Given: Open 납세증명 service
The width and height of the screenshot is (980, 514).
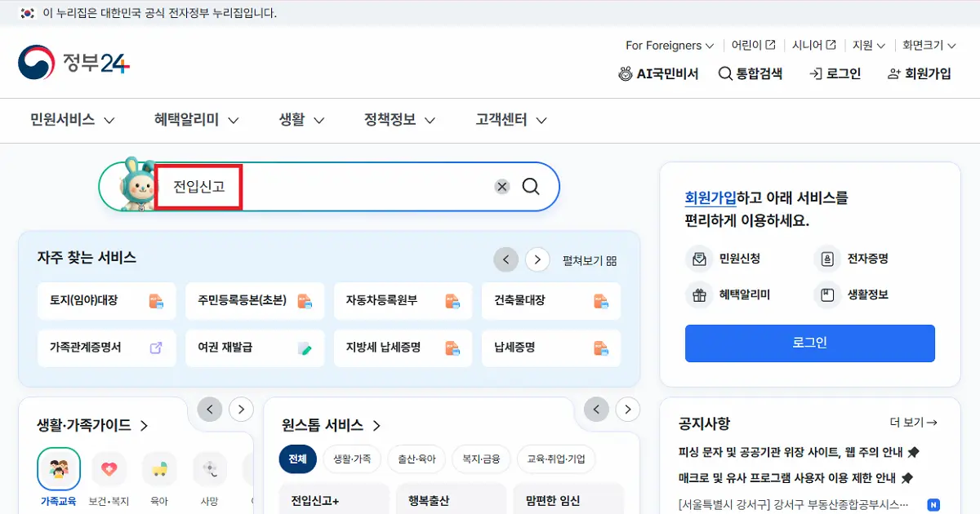Looking at the screenshot, I should pos(551,348).
